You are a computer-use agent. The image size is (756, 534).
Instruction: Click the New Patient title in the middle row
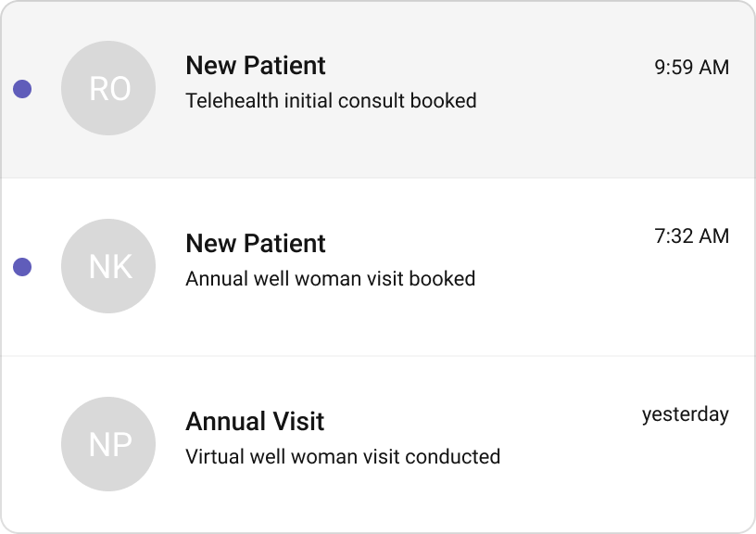pyautogui.click(x=256, y=244)
